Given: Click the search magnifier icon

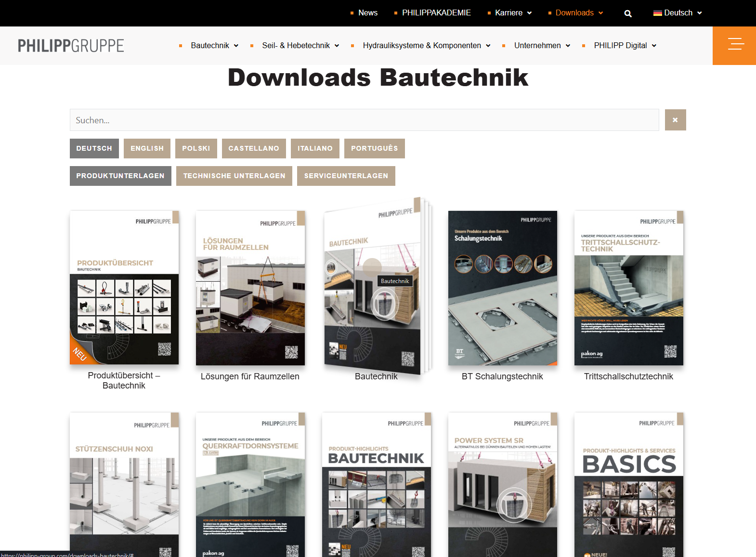Looking at the screenshot, I should [x=628, y=13].
